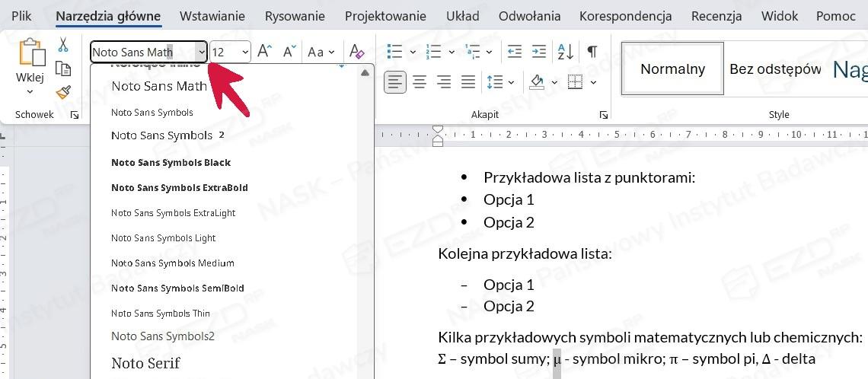868x379 pixels.
Task: Switch to the Recenzja tab
Action: [x=716, y=16]
